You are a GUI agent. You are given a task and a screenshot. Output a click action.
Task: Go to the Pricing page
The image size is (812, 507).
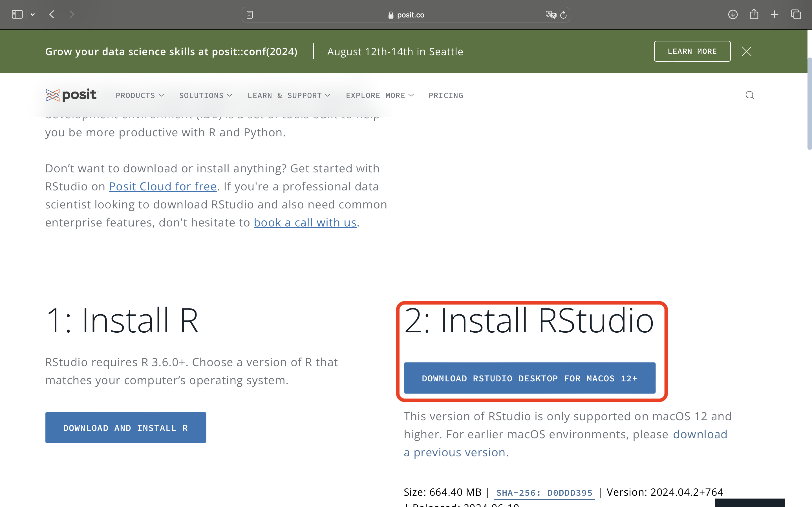tap(445, 95)
